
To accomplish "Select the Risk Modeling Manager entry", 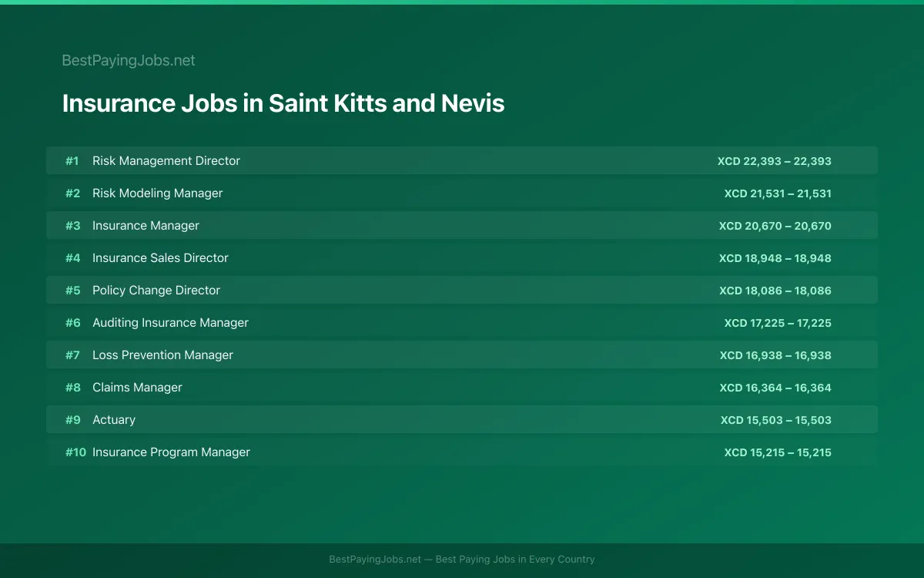I will [x=462, y=193].
